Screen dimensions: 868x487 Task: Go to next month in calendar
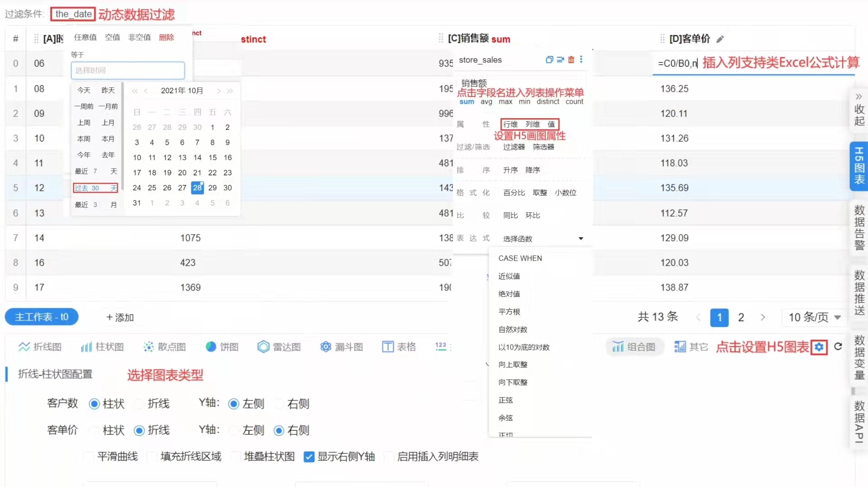(219, 91)
